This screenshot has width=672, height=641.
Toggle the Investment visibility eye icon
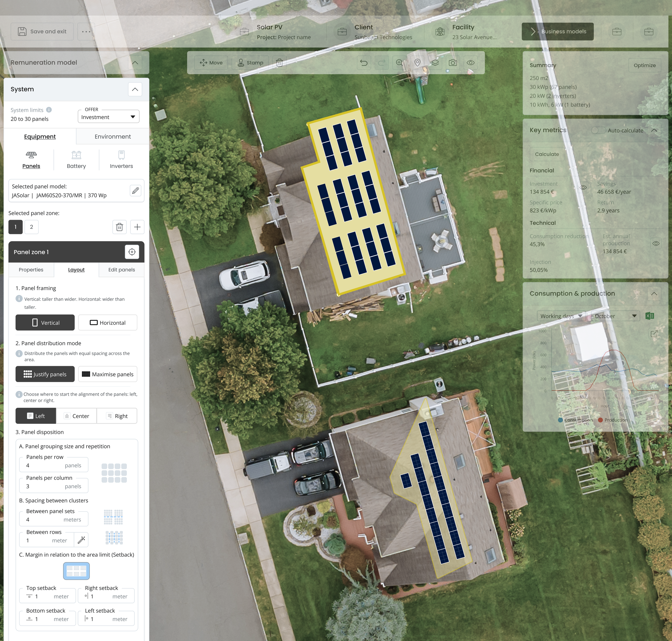point(583,188)
